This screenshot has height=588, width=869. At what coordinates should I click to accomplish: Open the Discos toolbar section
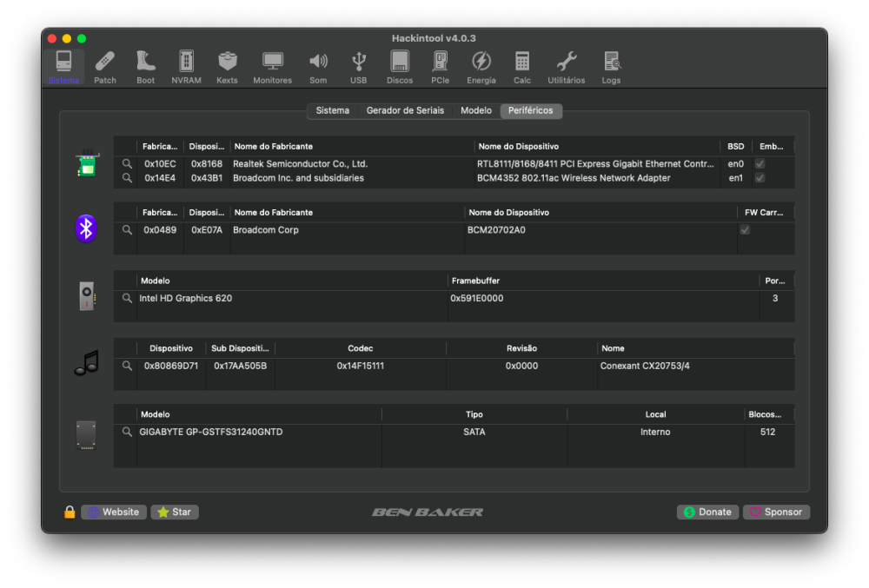click(x=400, y=67)
